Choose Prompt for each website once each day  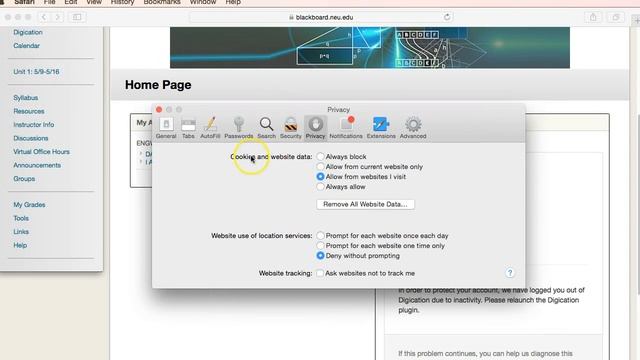(x=320, y=236)
